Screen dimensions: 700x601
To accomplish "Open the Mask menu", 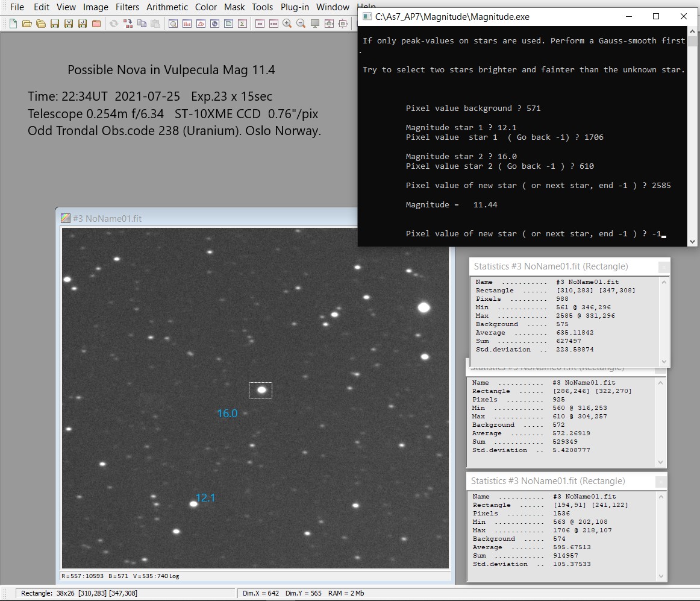I will pos(234,7).
